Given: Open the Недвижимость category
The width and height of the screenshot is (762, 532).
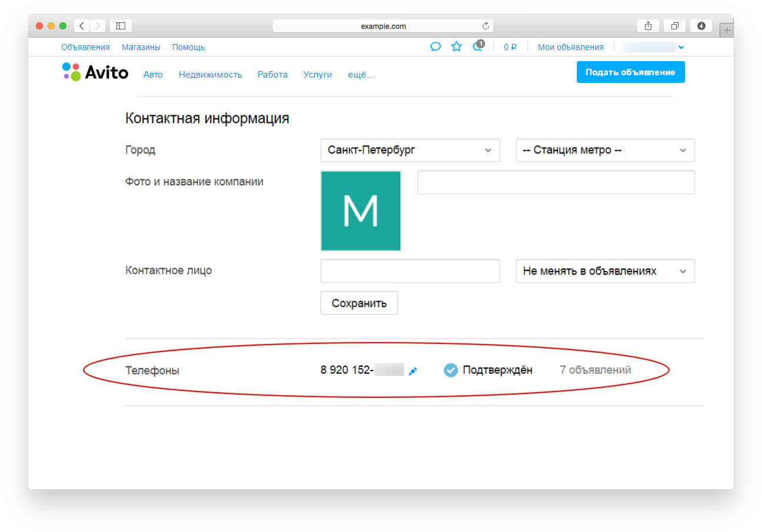Looking at the screenshot, I should [210, 75].
